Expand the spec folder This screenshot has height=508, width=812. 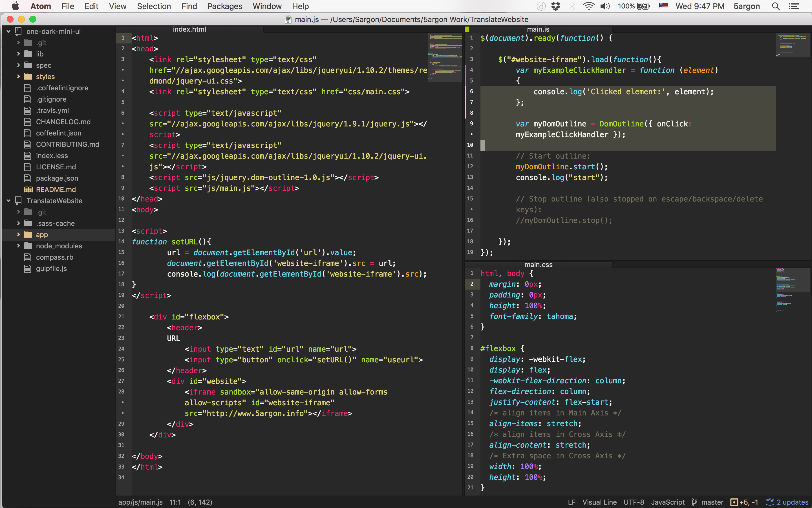[18, 65]
